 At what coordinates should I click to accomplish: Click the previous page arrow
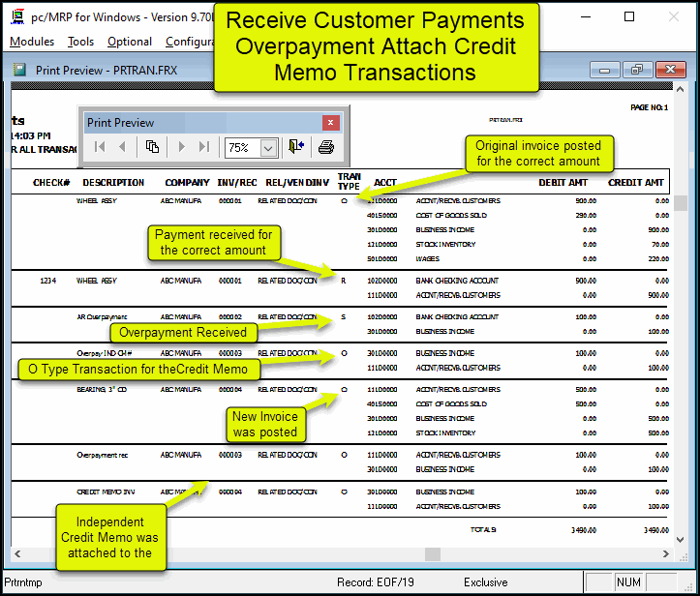point(123,147)
